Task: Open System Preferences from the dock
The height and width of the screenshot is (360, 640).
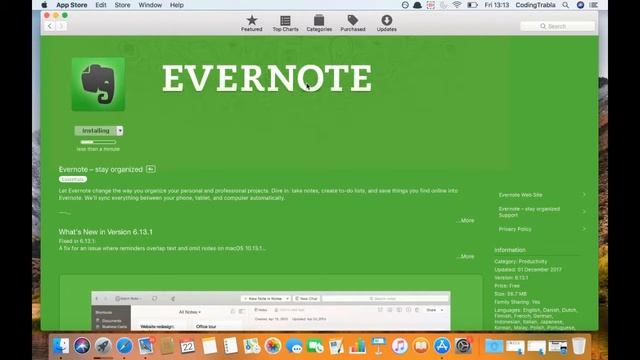Action: [463, 346]
